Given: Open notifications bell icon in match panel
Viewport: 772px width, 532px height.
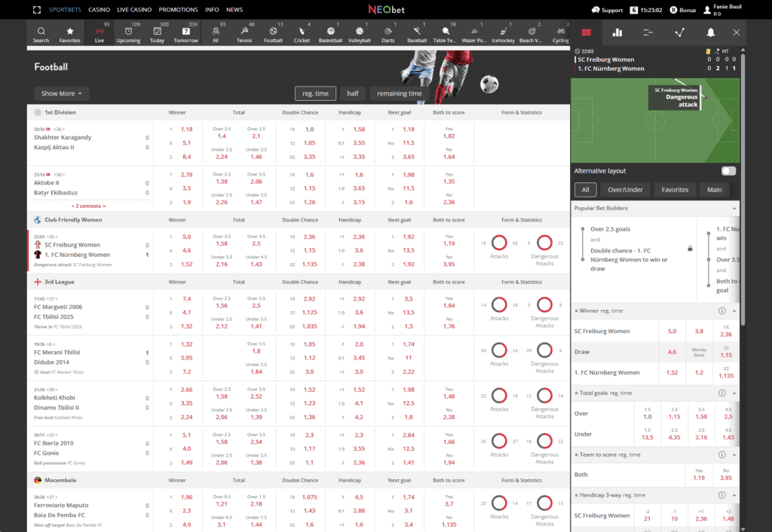Looking at the screenshot, I should (710, 32).
